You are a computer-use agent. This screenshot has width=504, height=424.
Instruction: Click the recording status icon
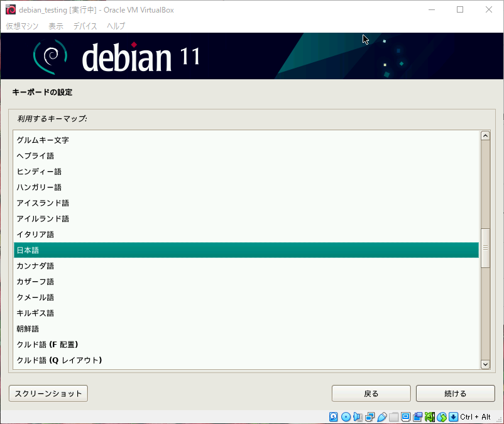[417, 417]
